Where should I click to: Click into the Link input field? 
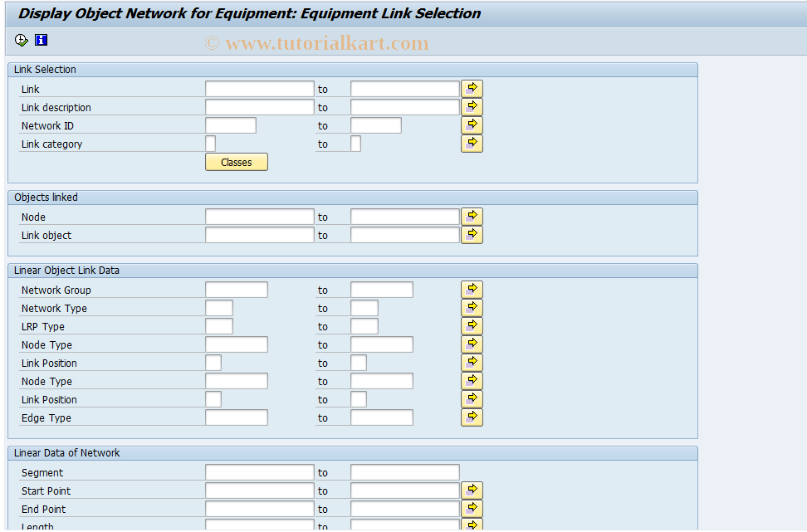pos(258,88)
